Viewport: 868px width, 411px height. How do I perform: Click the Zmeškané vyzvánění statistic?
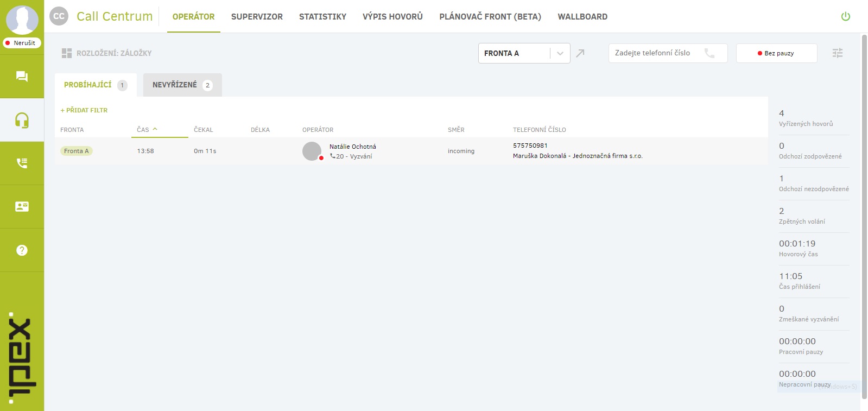809,314
